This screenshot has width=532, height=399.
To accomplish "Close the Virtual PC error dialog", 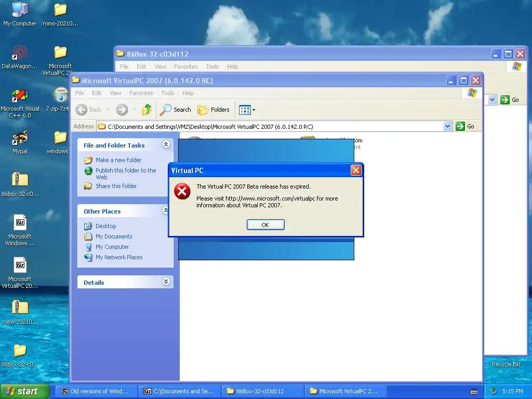I will [x=355, y=170].
